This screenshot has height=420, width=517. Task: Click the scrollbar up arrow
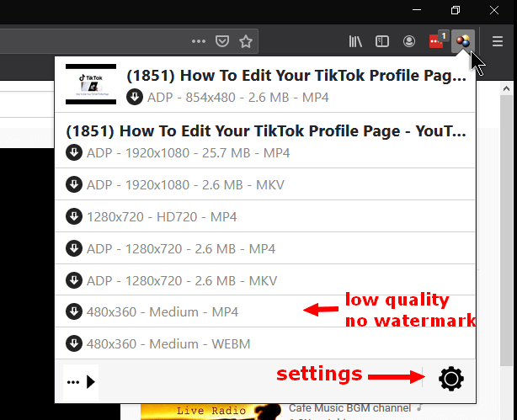[x=506, y=88]
